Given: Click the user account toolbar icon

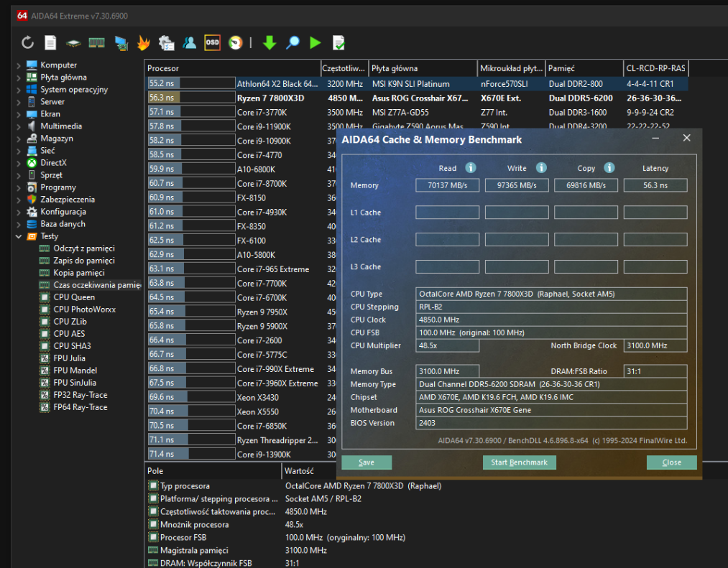Looking at the screenshot, I should pyautogui.click(x=190, y=42).
